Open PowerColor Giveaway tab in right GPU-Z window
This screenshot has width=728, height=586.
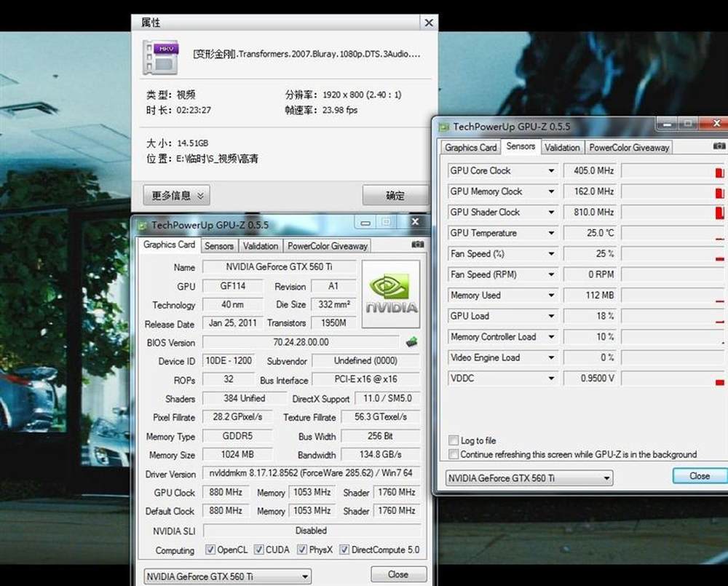coord(629,147)
